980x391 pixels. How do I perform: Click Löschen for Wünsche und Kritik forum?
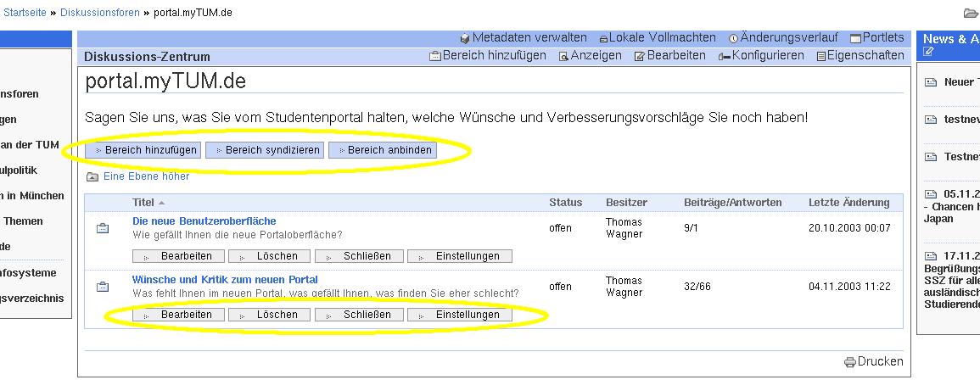(268, 315)
